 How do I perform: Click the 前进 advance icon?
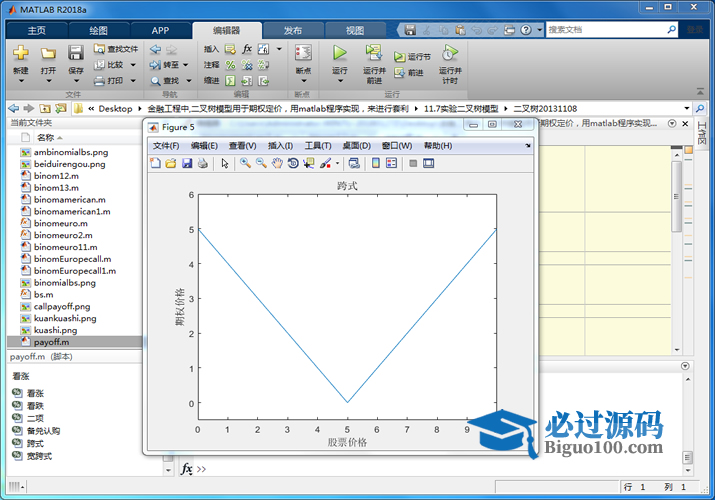[399, 72]
